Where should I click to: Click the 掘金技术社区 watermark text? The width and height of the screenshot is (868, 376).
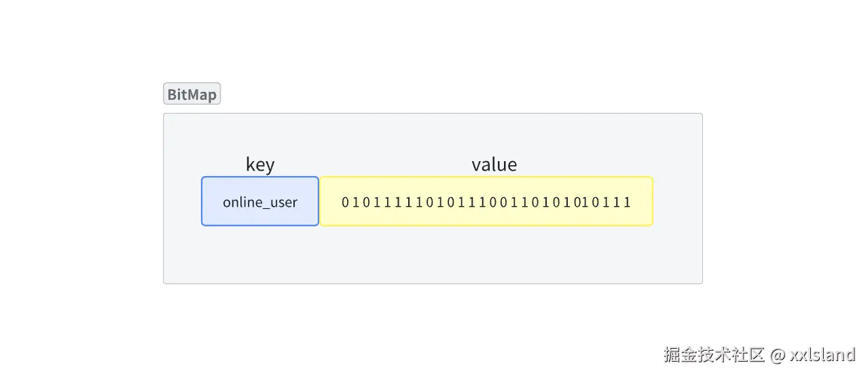pyautogui.click(x=714, y=354)
